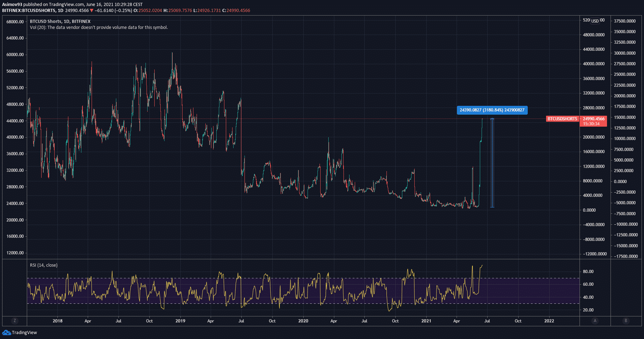Screen dimensions: 644x339
Task: Click the BITFINEX:BTCUSDSHORTS symbol header text
Action: tap(29, 11)
